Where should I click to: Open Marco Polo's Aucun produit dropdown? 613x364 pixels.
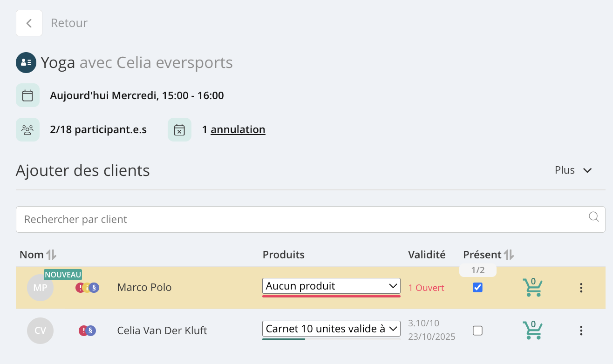click(x=331, y=286)
